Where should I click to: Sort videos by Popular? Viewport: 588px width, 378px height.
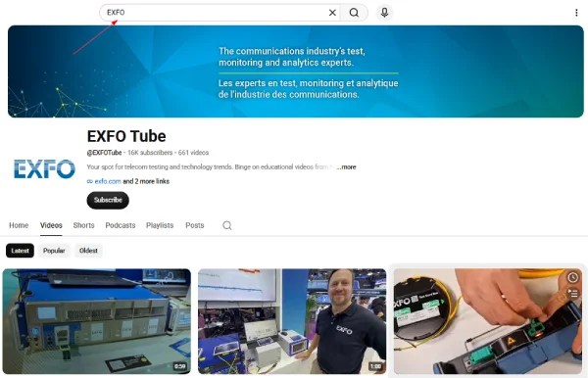click(54, 251)
